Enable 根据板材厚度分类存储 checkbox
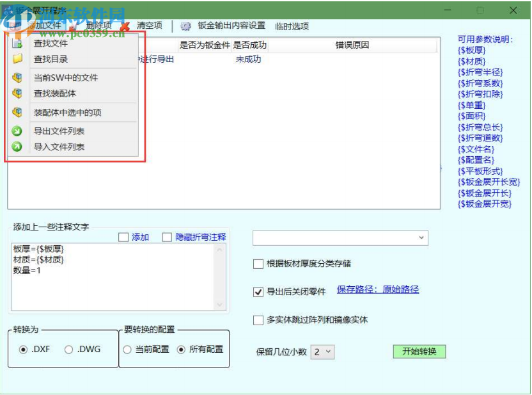 coord(258,264)
